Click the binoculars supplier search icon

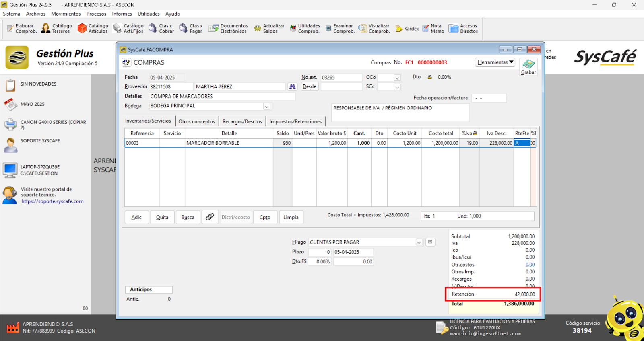pyautogui.click(x=292, y=86)
